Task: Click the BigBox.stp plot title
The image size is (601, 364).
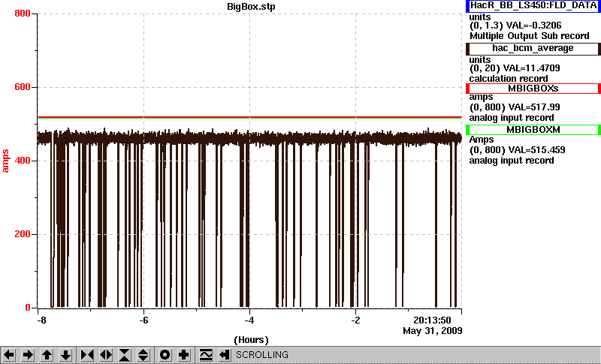Action: (x=251, y=7)
